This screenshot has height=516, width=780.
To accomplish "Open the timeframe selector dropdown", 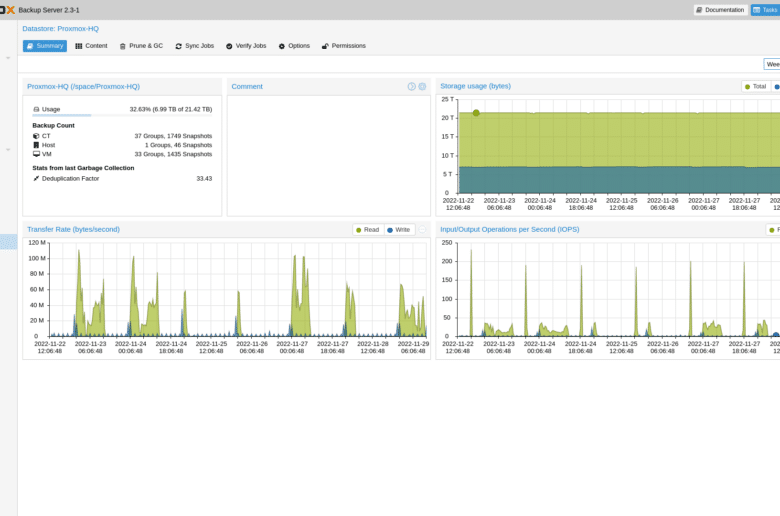I will point(772,64).
